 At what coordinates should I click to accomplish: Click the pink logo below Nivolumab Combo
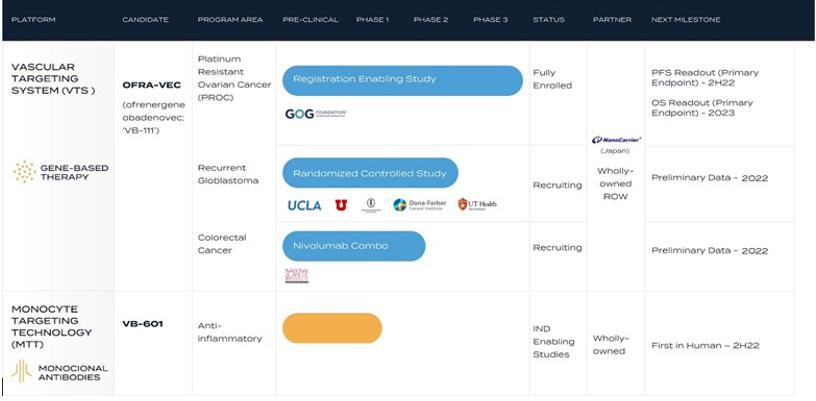click(296, 275)
